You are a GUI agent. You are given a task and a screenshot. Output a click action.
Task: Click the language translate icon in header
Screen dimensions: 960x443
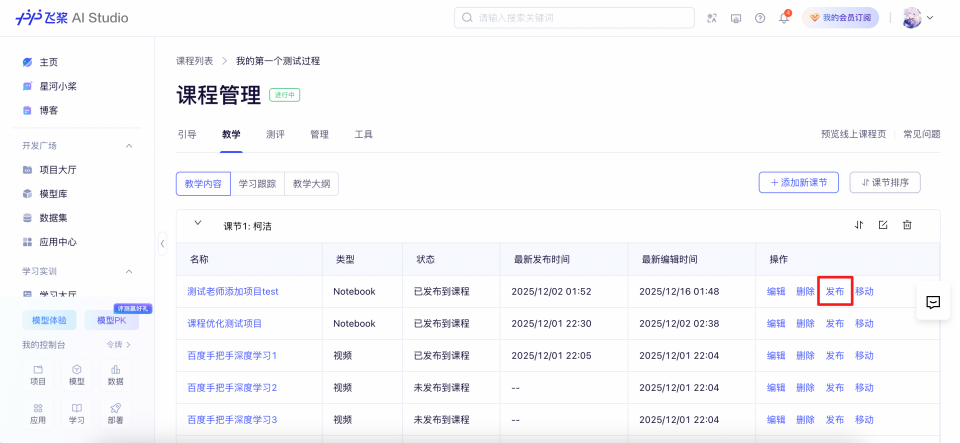coord(712,18)
